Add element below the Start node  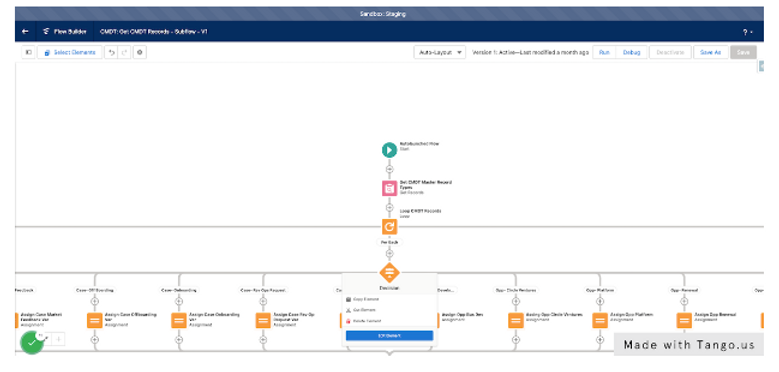(390, 169)
